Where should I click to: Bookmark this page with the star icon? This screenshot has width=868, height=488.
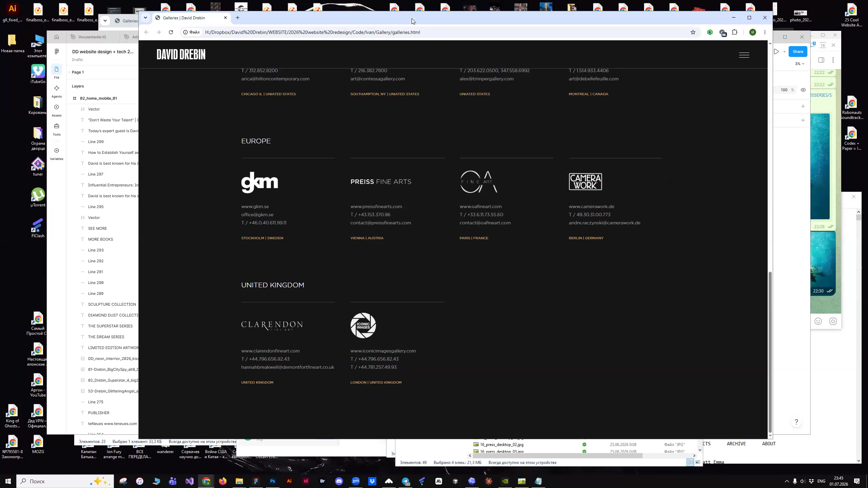[693, 32]
